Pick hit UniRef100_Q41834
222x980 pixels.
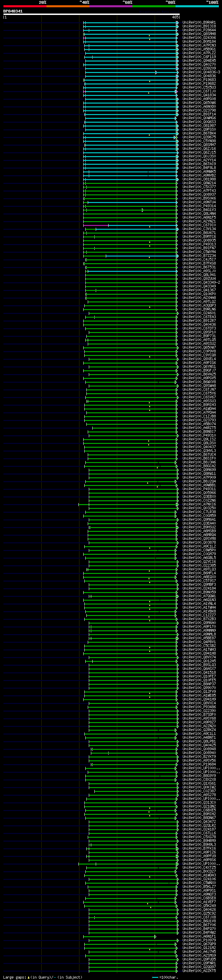coord(199,95)
